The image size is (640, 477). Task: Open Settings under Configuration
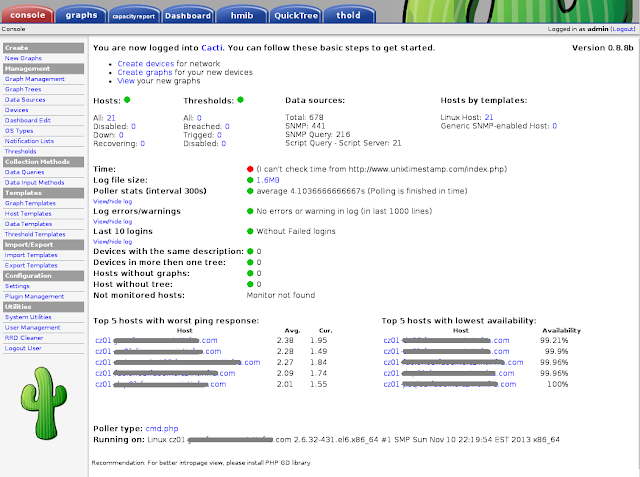[x=17, y=286]
